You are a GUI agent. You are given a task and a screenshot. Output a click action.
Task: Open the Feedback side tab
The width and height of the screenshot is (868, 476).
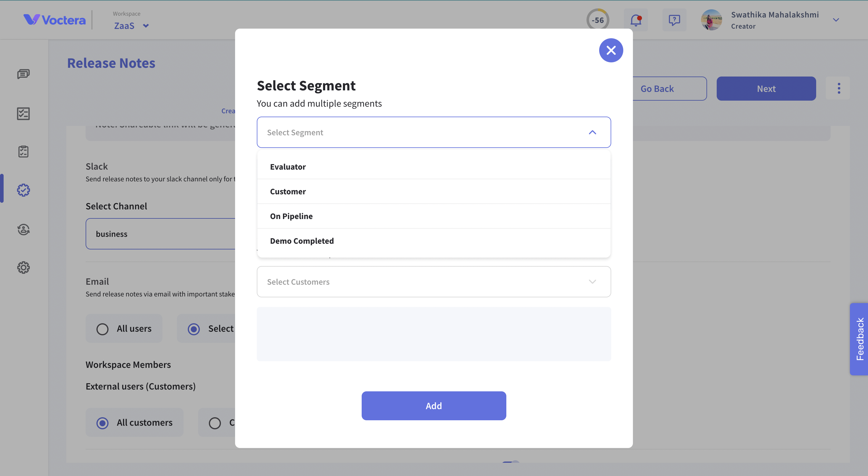859,339
